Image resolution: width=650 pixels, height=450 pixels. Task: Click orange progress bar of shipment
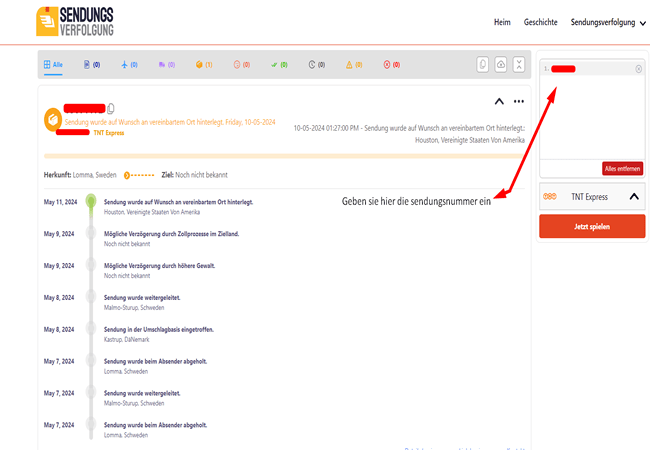point(284,156)
